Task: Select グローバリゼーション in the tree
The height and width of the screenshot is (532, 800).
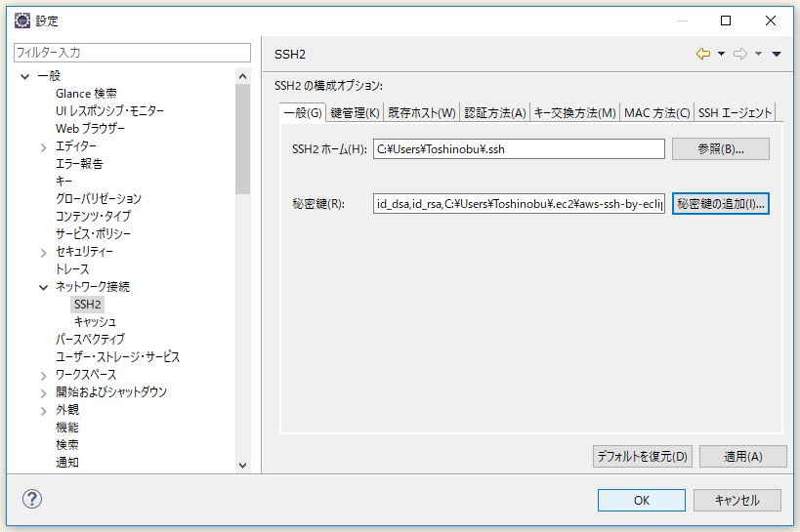Action: pos(99,199)
